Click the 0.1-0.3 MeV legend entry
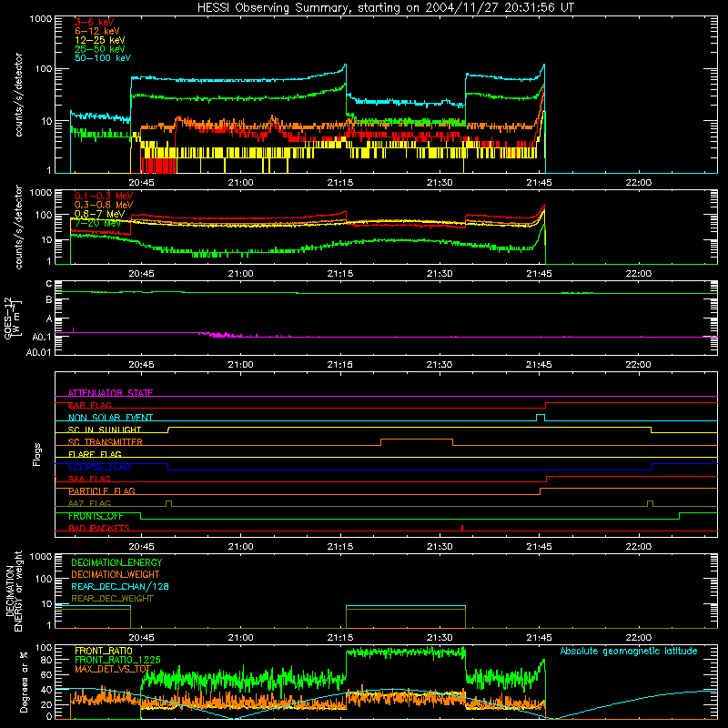 104,196
